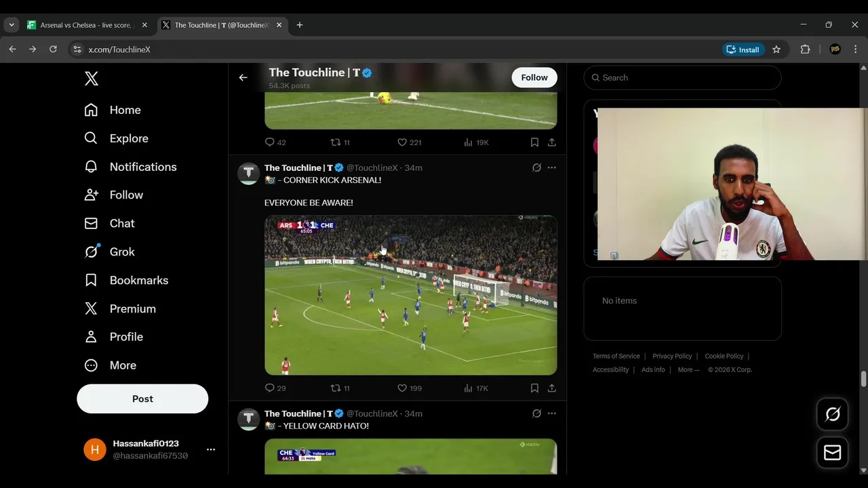Screen dimensions: 868x488
Task: Repost the top post with 221 likes
Action: click(340, 142)
